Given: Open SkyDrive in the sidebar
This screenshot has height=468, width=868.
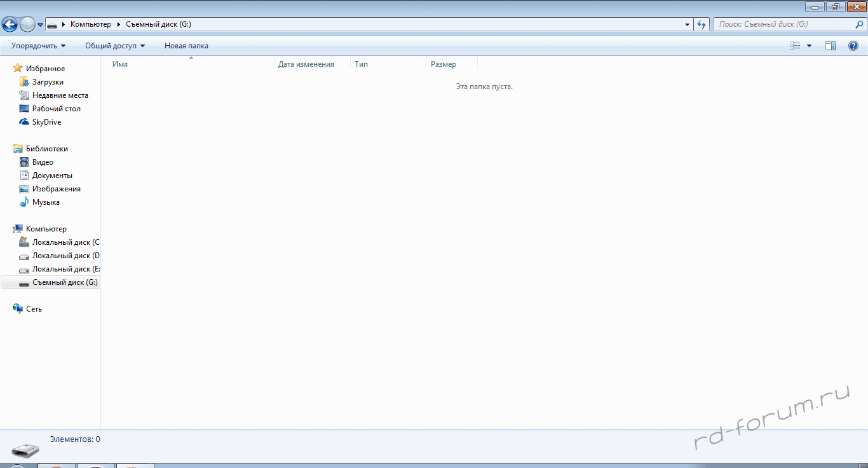Looking at the screenshot, I should 46,122.
